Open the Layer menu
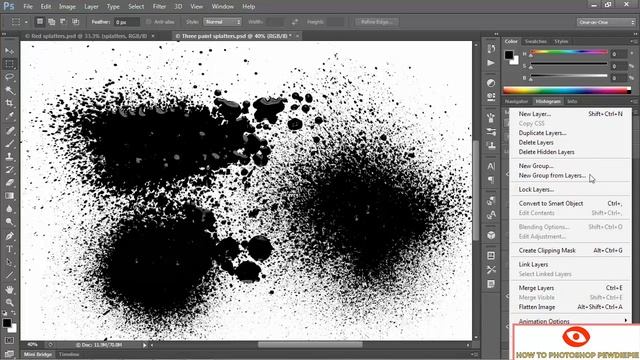The image size is (640, 360). (x=91, y=7)
